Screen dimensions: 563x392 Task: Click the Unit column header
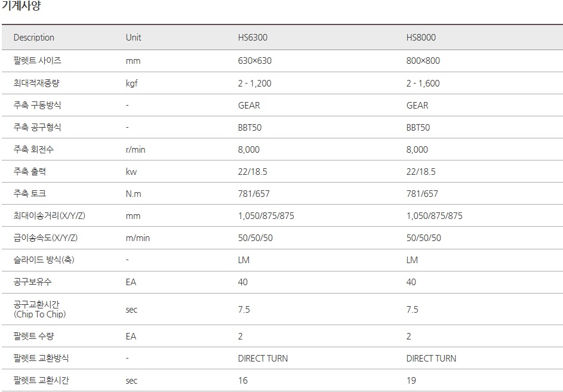[x=134, y=38]
